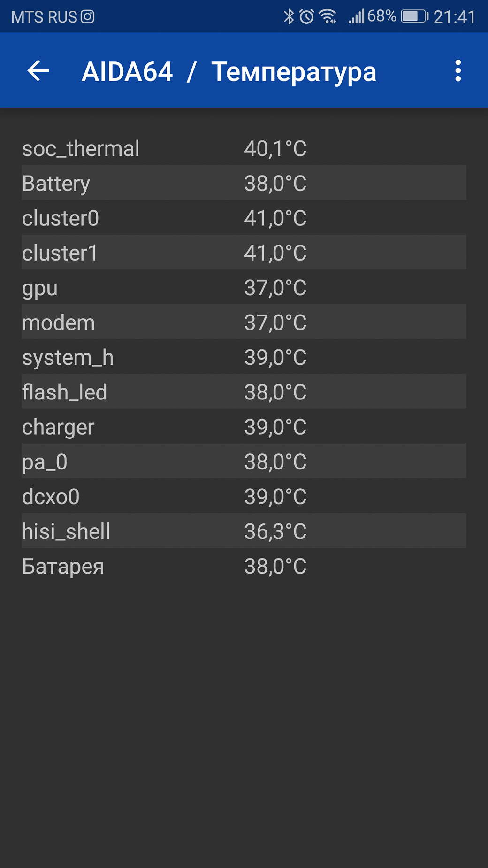The height and width of the screenshot is (868, 488).
Task: Tap the battery indicator icon
Action: pos(414,16)
